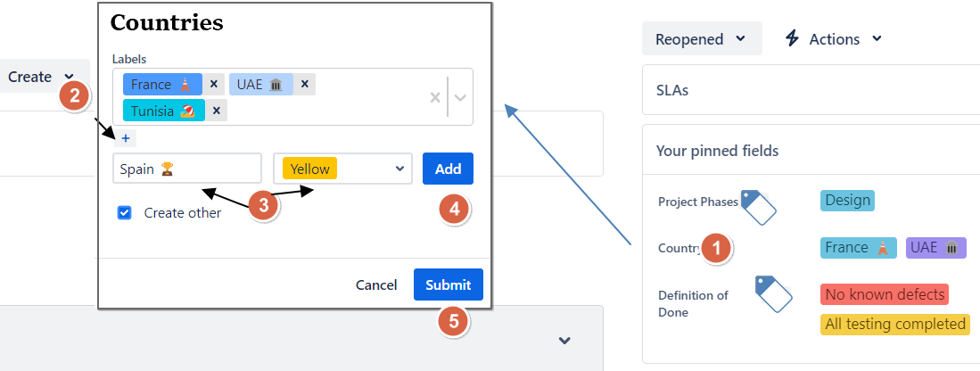Uncheck the Create other checkbox
The image size is (980, 371).
pyautogui.click(x=125, y=213)
